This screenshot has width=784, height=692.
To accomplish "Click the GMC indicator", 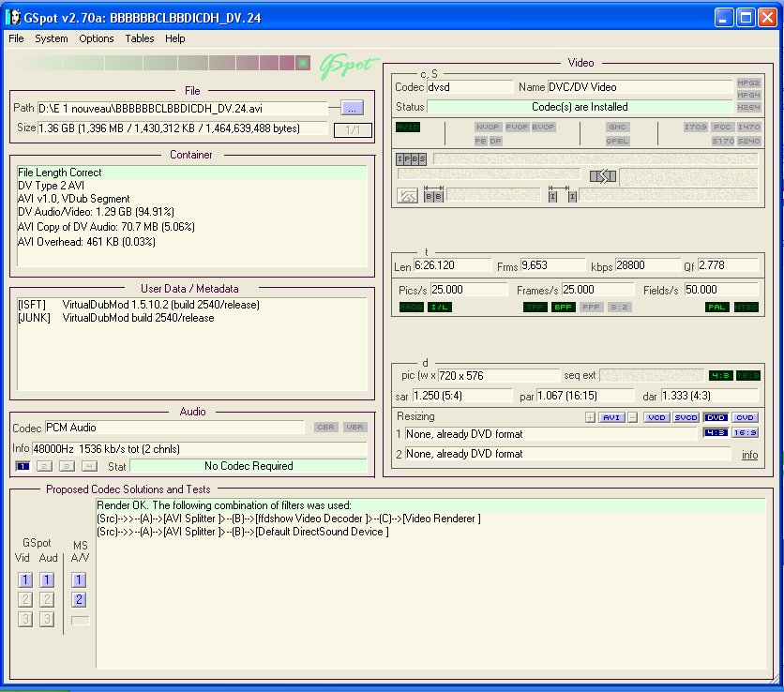I will click(x=617, y=127).
